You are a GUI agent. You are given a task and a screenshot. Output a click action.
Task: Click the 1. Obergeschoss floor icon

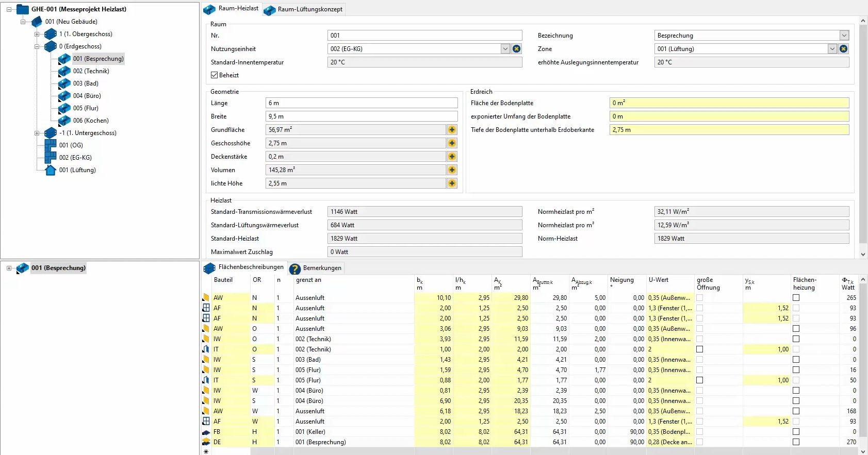pos(51,34)
